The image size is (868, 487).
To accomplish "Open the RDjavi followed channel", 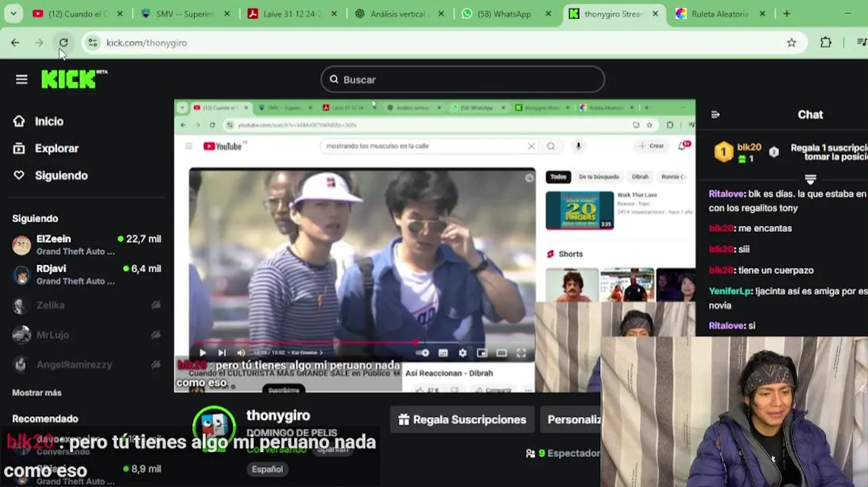I will click(87, 275).
